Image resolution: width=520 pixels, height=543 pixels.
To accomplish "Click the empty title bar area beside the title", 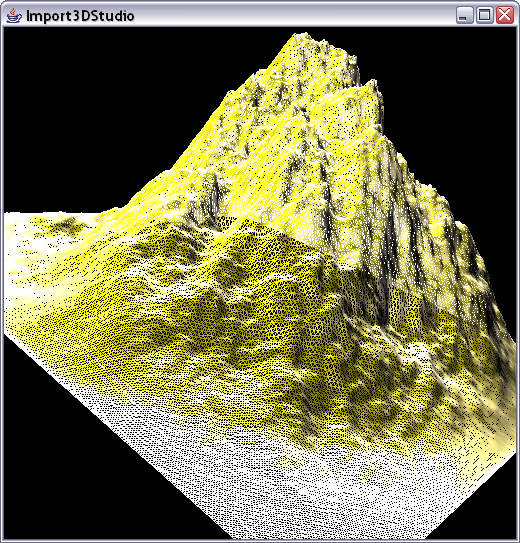I will [x=294, y=16].
